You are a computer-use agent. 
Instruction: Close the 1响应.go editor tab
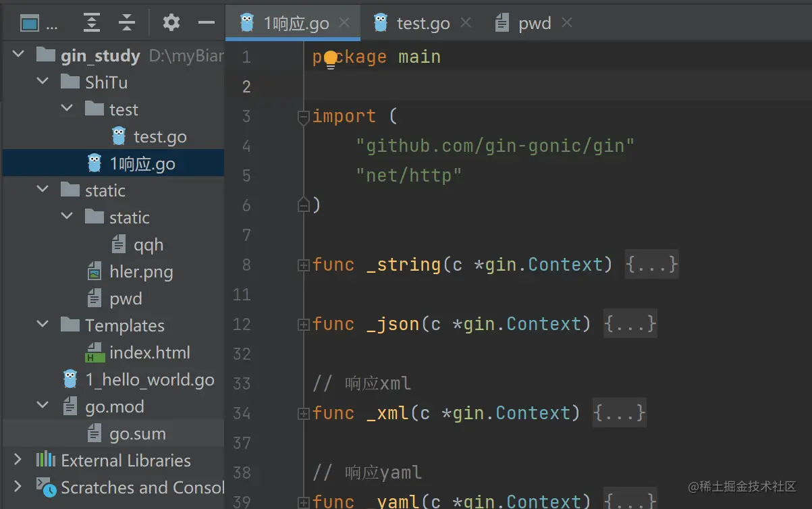pos(344,23)
